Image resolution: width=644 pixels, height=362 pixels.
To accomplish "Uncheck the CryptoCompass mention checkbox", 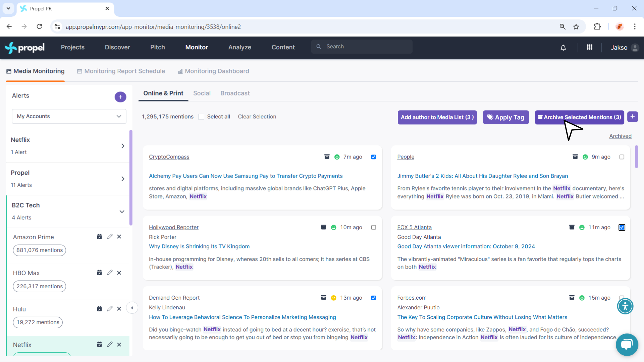I will coord(373,157).
